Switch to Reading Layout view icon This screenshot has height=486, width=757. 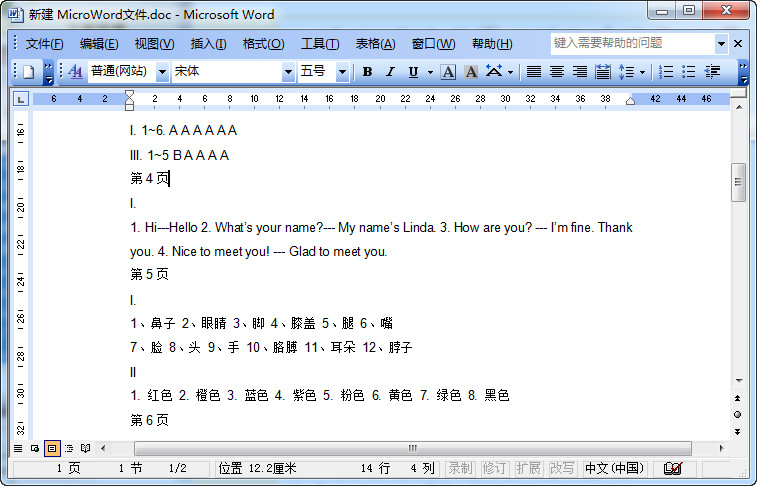point(85,449)
